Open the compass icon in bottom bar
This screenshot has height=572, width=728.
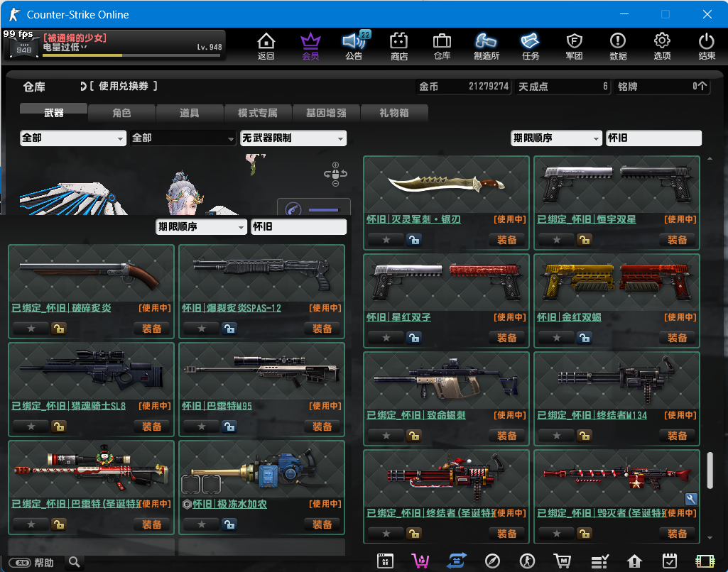(492, 561)
